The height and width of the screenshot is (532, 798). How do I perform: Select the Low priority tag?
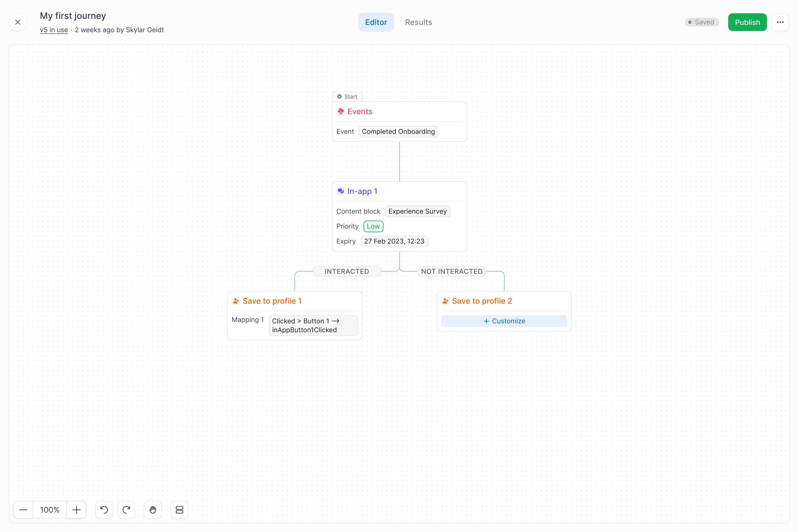click(373, 226)
